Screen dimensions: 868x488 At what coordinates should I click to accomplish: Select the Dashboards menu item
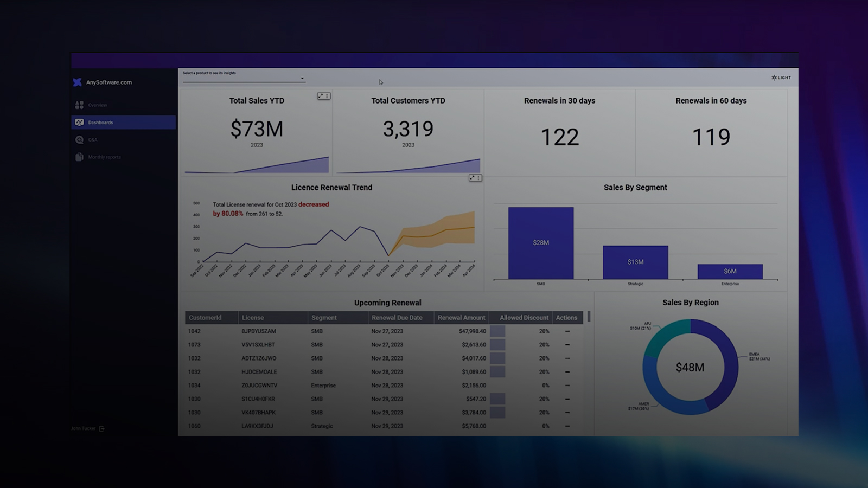pyautogui.click(x=101, y=123)
